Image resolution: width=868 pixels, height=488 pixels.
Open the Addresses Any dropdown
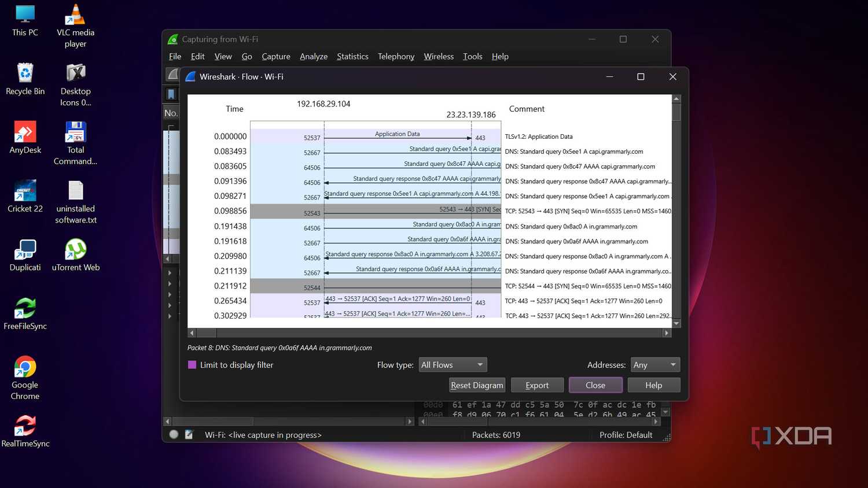click(x=655, y=365)
